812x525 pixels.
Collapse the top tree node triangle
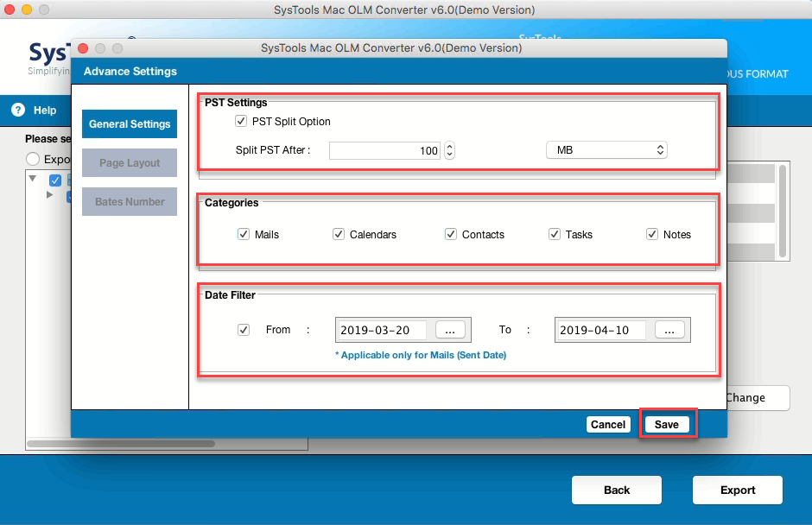click(33, 179)
